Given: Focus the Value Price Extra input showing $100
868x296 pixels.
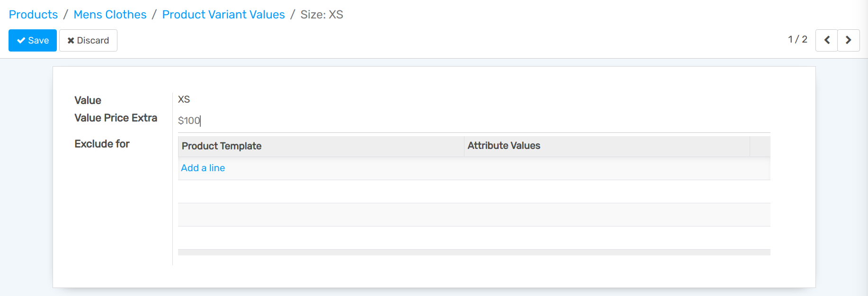Looking at the screenshot, I should click(474, 121).
